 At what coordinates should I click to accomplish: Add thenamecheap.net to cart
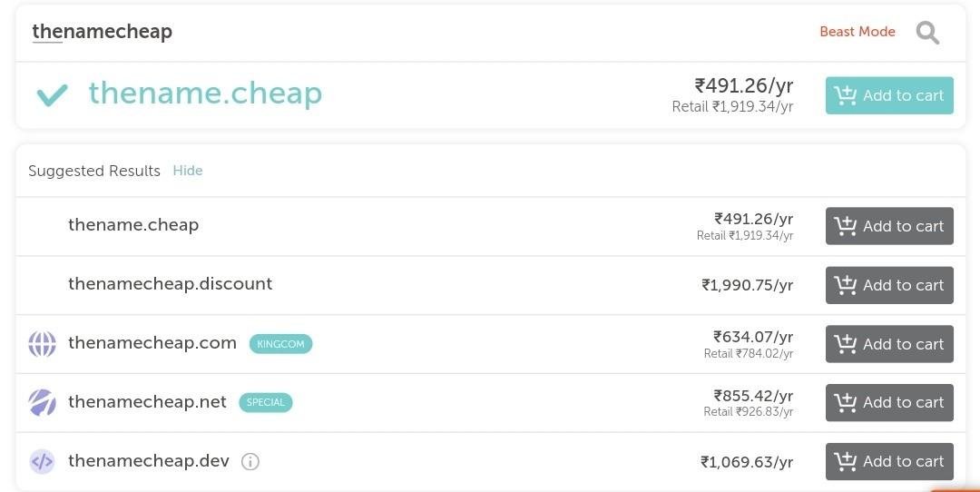click(889, 403)
